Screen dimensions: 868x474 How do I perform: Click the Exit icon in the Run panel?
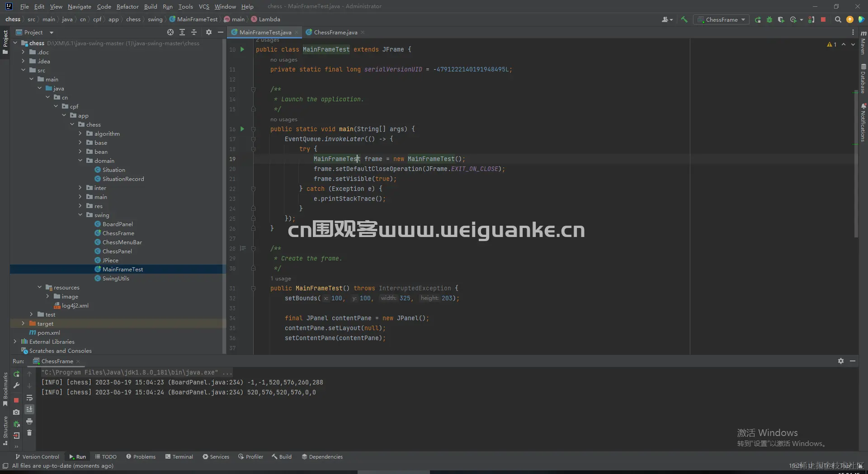(x=16, y=436)
